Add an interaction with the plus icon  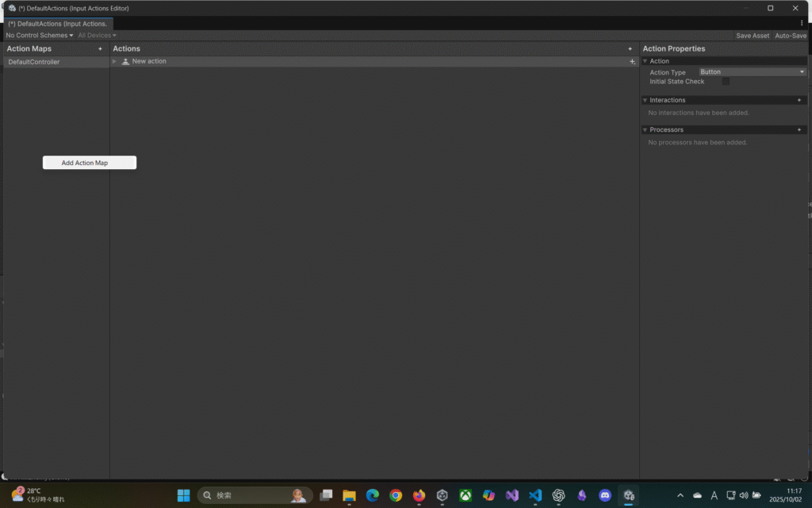coord(799,100)
